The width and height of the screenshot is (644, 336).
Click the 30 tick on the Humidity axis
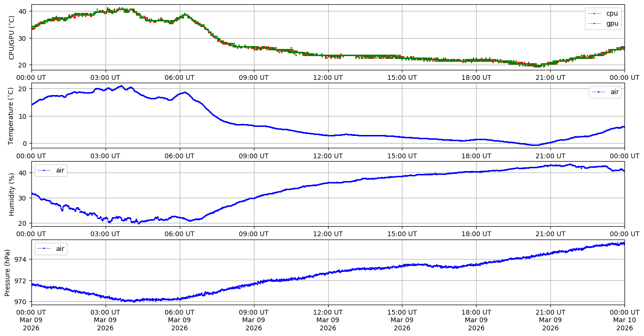click(24, 198)
